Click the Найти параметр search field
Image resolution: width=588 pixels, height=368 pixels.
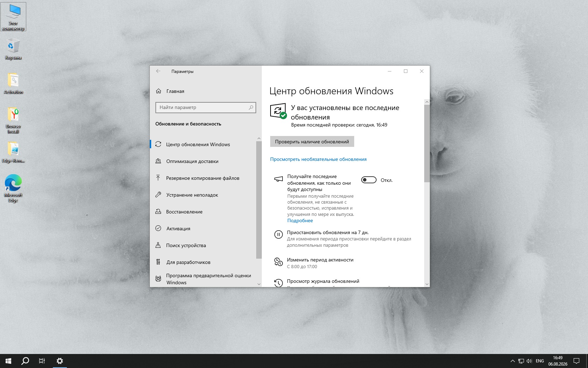[x=206, y=108]
